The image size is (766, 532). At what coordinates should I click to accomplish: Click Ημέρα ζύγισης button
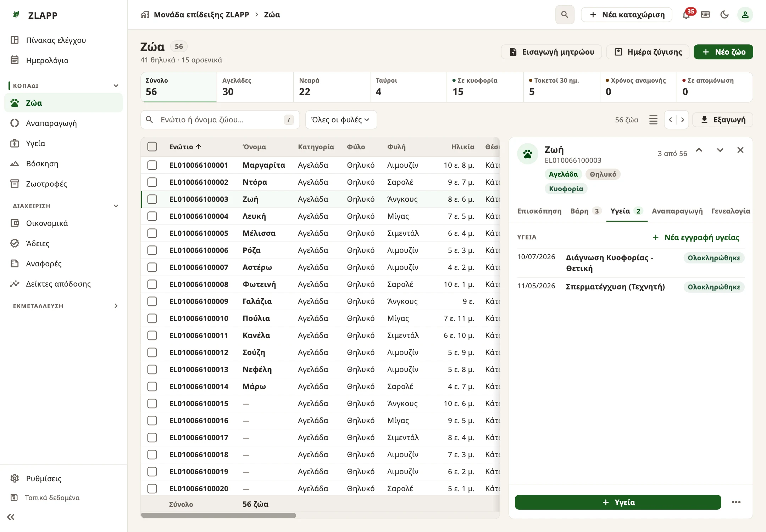click(648, 52)
